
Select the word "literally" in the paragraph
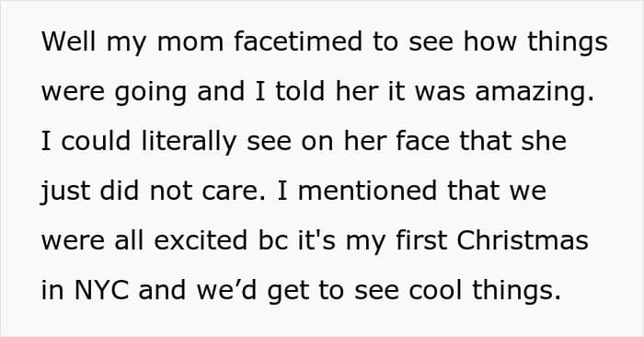click(189, 142)
